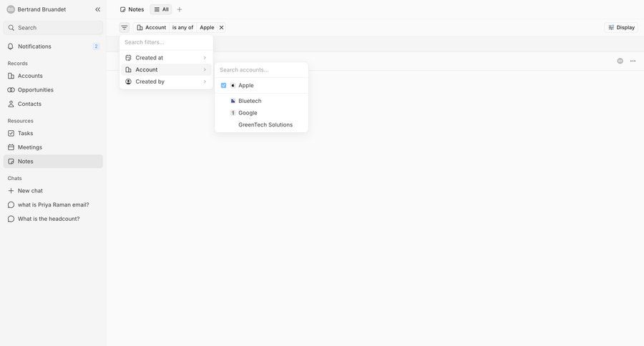Toggle the filter funnel button
This screenshot has height=346, width=644.
(x=125, y=27)
